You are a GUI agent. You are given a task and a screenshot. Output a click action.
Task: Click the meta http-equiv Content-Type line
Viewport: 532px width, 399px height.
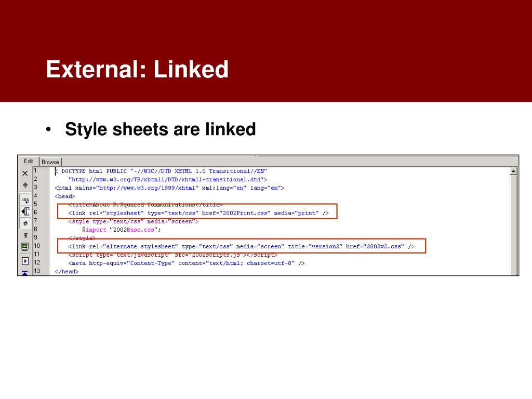coord(187,263)
